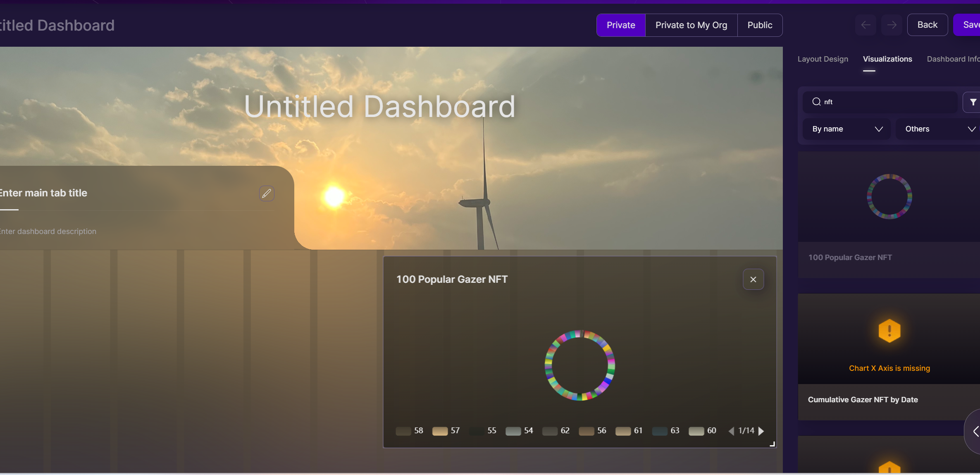Toggle legend item 63
The width and height of the screenshot is (980, 475).
coord(665,431)
